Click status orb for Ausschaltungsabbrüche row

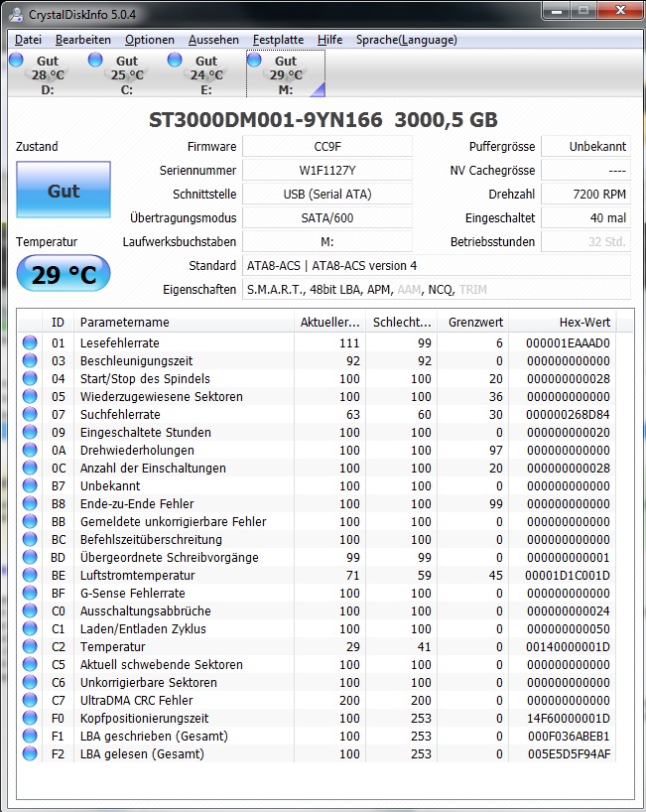click(30, 610)
